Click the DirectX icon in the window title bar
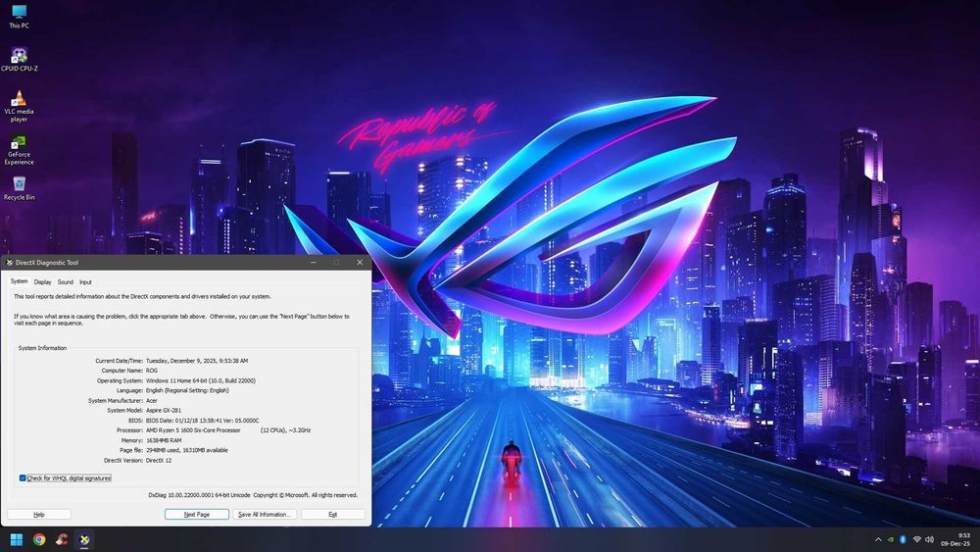Image resolution: width=980 pixels, height=552 pixels. pos(10,263)
